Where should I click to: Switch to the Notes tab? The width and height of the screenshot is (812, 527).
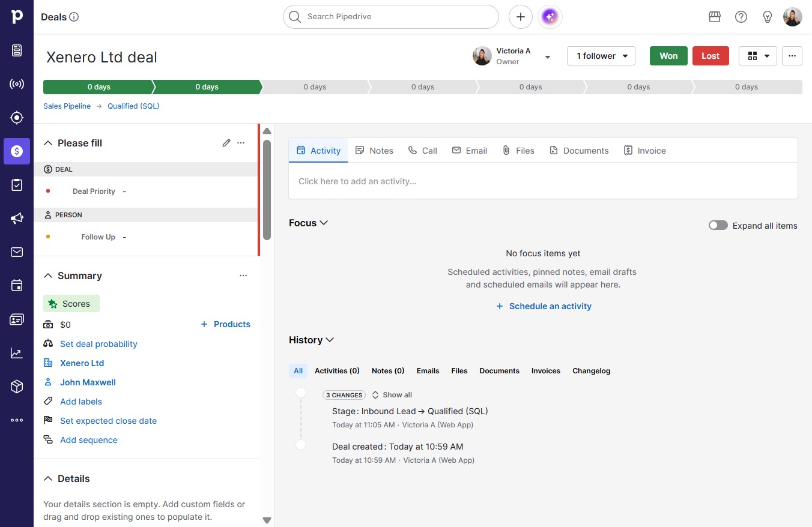(374, 151)
